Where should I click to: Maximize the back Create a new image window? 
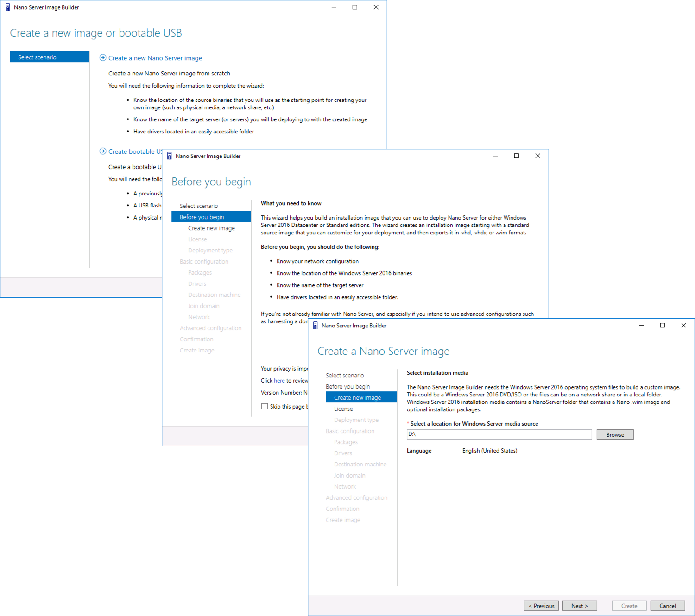point(355,7)
